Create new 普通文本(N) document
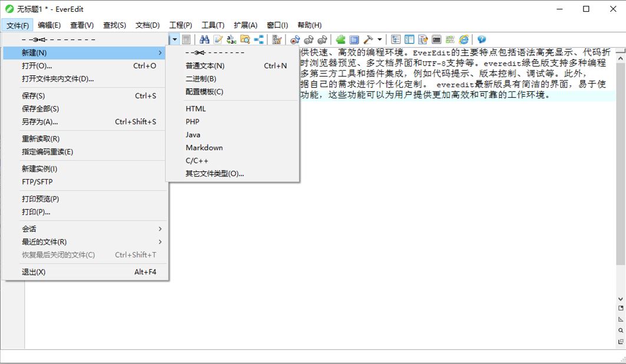The height and width of the screenshot is (364, 626). coord(233,66)
